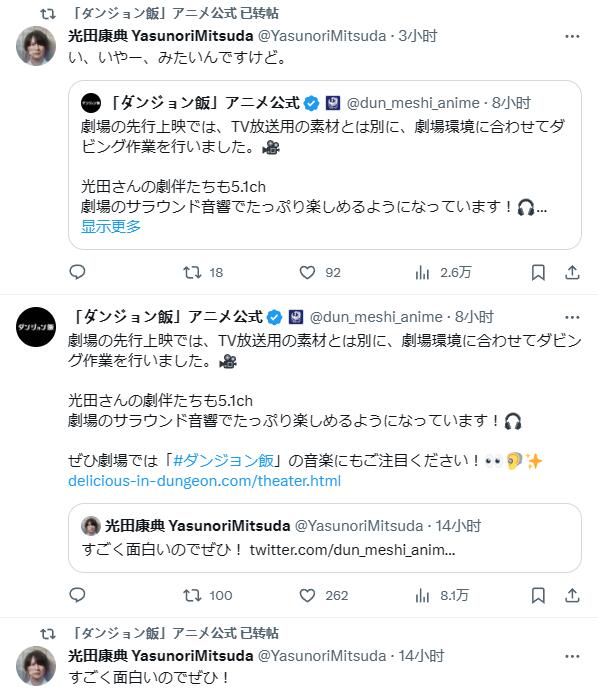Reply to the ダンジョン飯 anime post
Viewport: 598px width, 698px height.
[77, 595]
